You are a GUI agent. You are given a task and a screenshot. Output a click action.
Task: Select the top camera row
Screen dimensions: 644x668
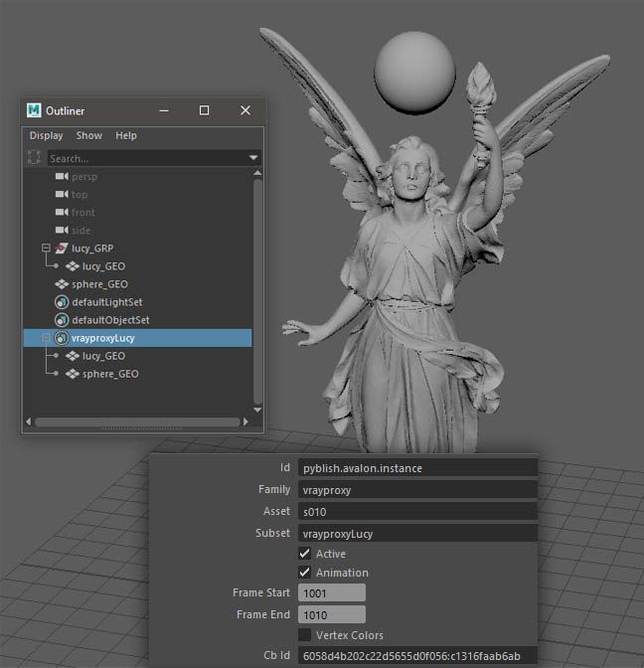(x=137, y=194)
